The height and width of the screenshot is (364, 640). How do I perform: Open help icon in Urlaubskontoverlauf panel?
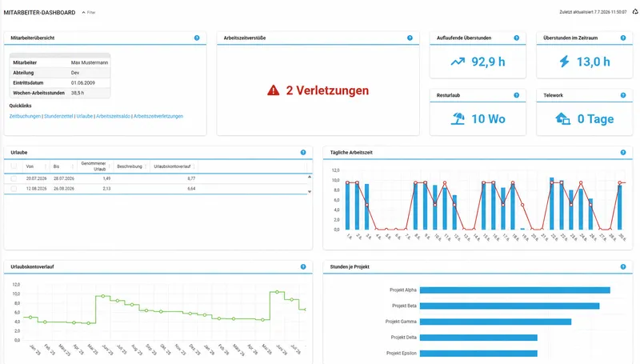point(303,266)
